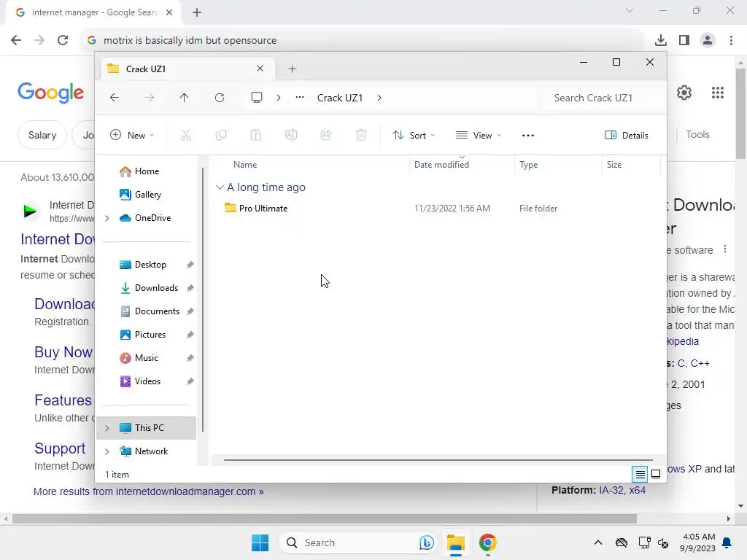
Task: Click the Paste icon in Explorer toolbar
Action: pyautogui.click(x=256, y=135)
